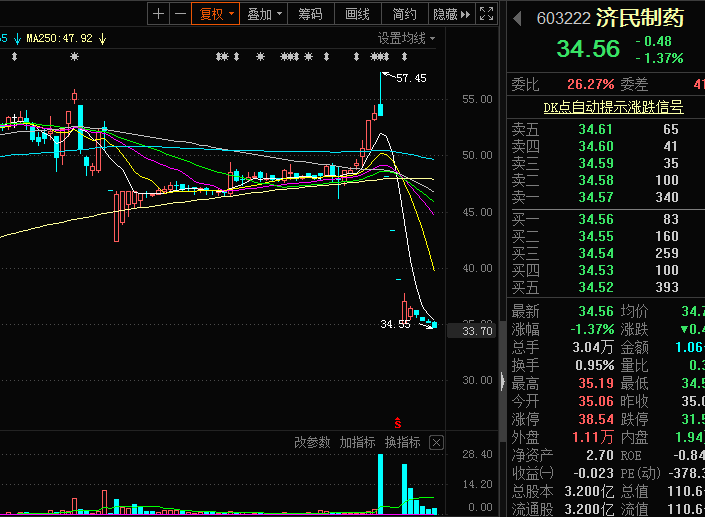Click 今开 price 35.06

[x=596, y=401]
